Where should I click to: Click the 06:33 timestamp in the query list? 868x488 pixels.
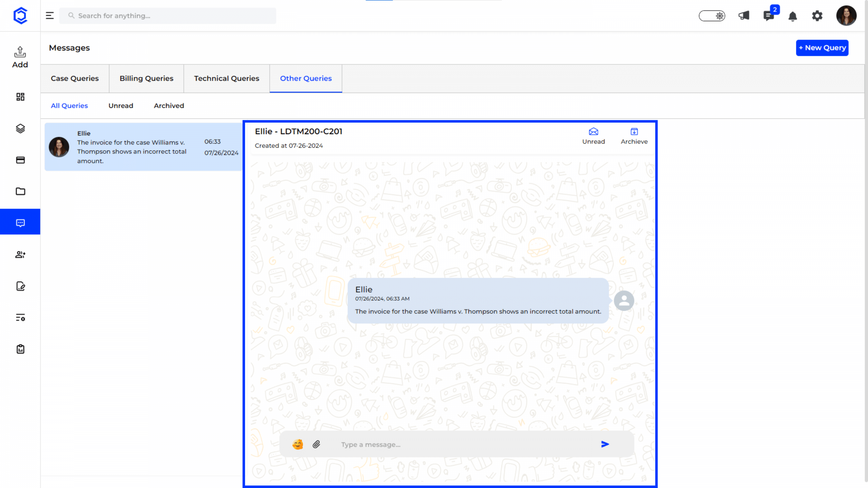click(212, 142)
